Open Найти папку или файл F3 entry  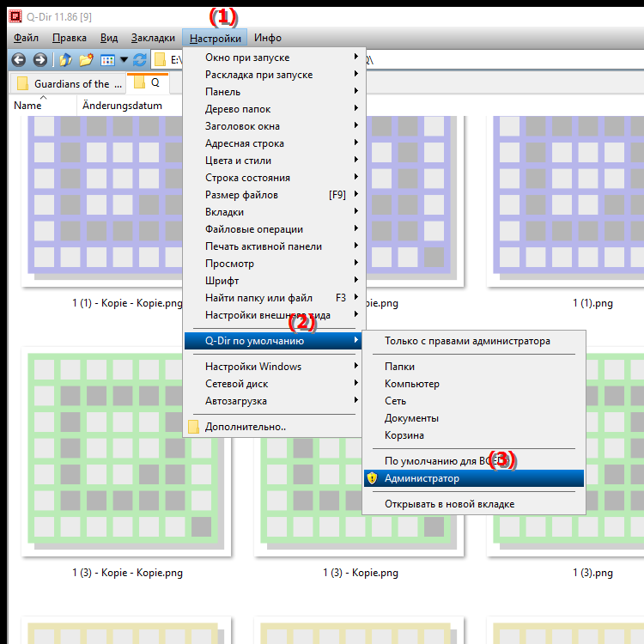coord(273,298)
